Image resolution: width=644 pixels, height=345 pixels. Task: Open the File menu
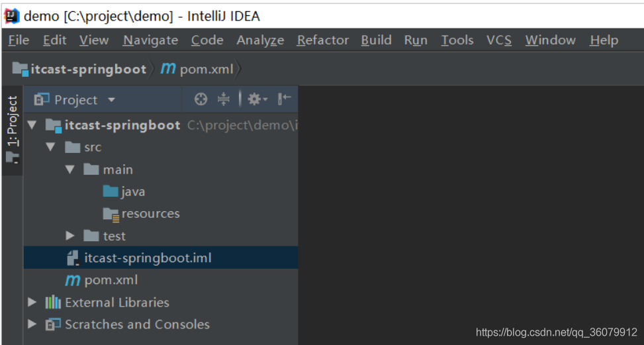19,40
